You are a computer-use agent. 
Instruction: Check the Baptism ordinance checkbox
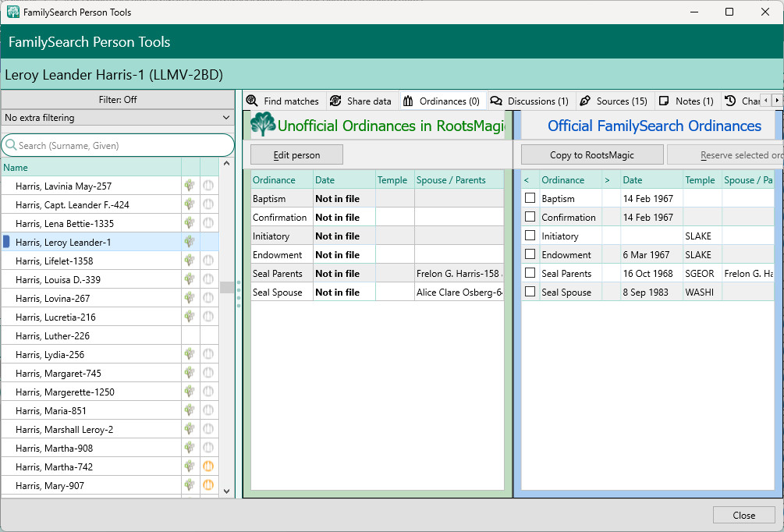tap(530, 199)
